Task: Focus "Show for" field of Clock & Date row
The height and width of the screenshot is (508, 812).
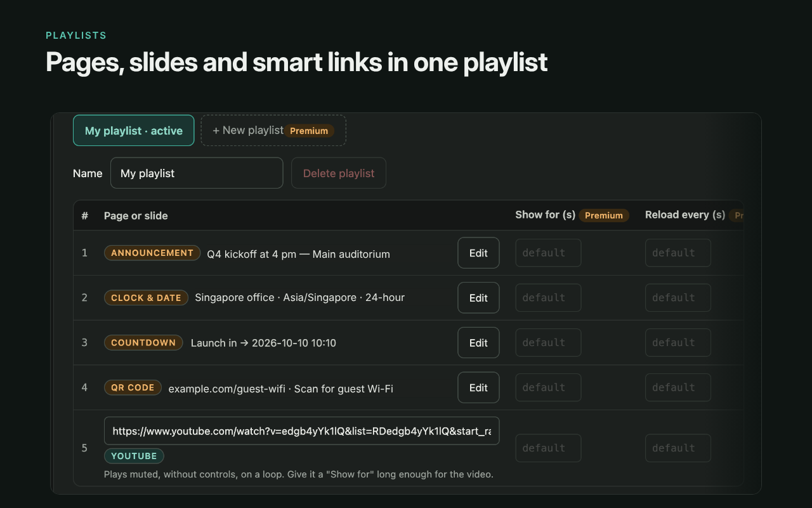Action: pyautogui.click(x=548, y=298)
